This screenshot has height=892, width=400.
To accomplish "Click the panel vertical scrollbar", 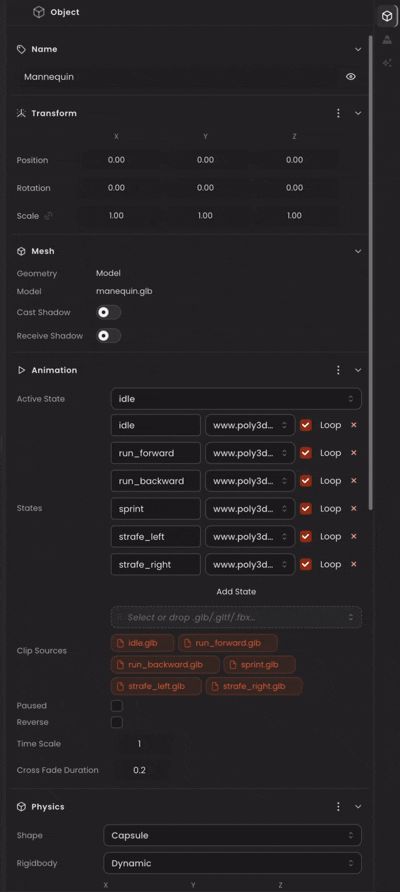I will point(371,272).
